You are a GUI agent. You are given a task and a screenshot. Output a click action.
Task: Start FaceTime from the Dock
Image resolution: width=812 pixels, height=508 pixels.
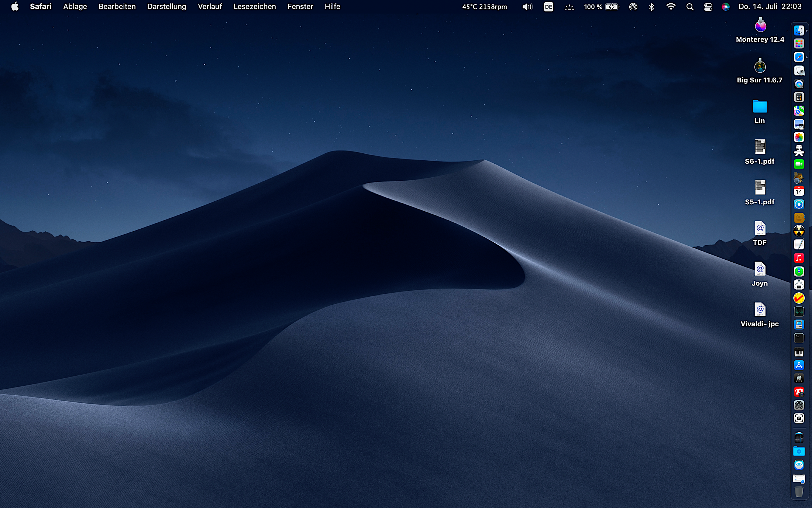[799, 164]
